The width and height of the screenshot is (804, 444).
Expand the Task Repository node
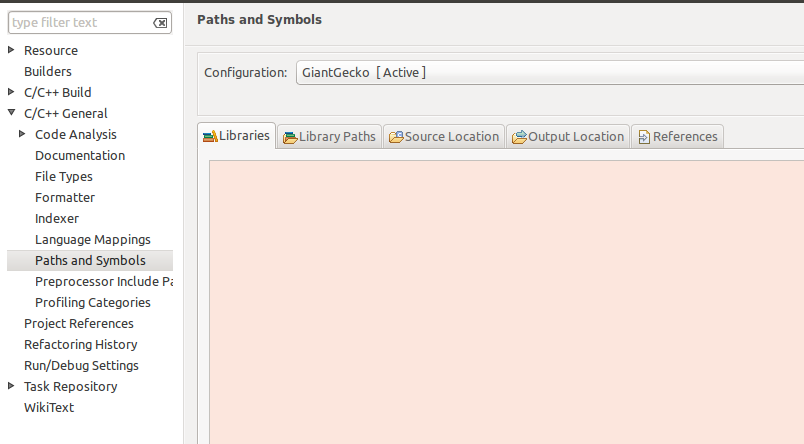(x=11, y=386)
